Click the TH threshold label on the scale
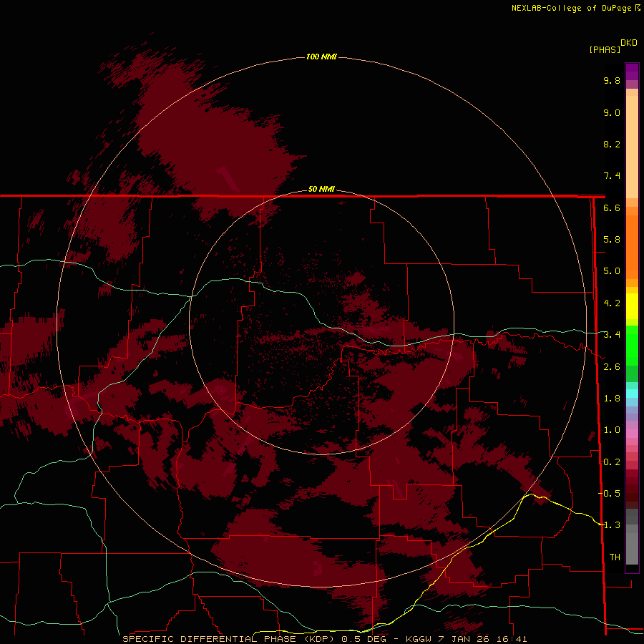The height and width of the screenshot is (644, 644). click(615, 557)
